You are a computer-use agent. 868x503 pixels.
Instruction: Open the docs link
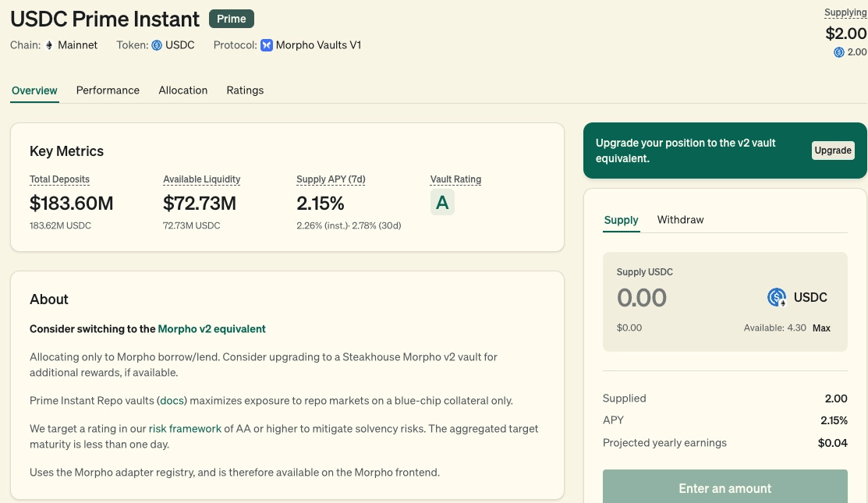point(172,401)
